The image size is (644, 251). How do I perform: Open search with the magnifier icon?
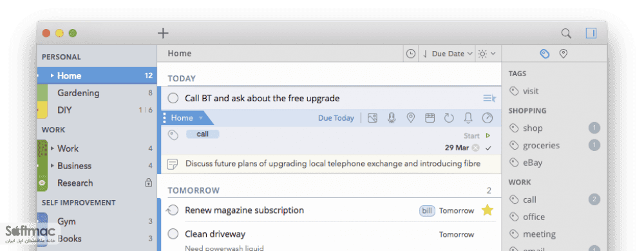point(566,34)
